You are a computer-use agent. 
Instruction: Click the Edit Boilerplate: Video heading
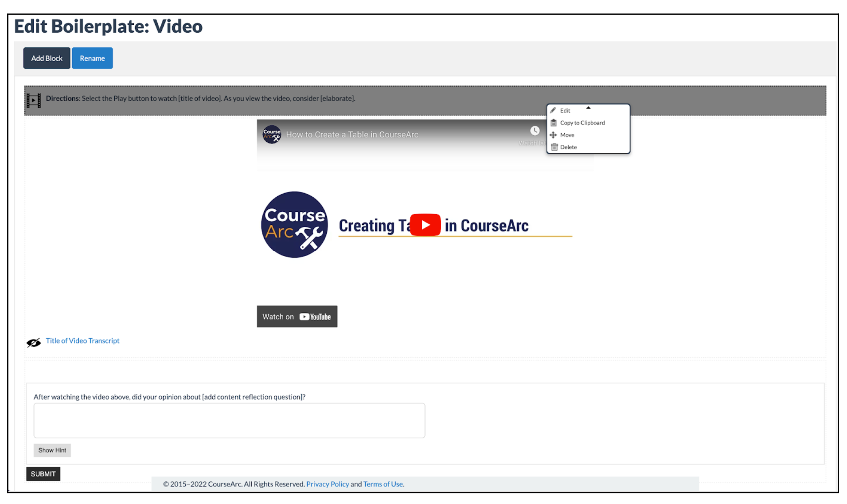(108, 26)
